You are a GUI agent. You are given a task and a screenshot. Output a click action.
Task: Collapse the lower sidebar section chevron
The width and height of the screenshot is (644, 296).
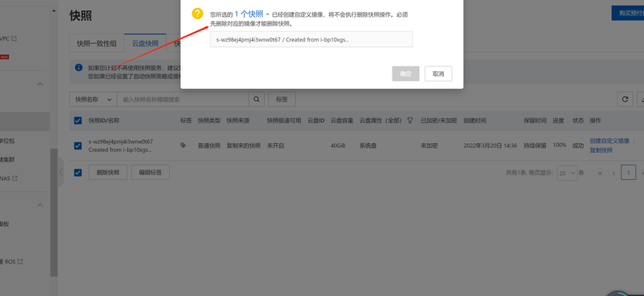[40, 205]
